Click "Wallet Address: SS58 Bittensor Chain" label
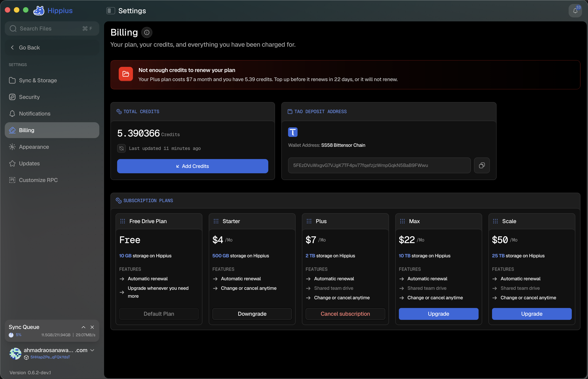The width and height of the screenshot is (588, 379). pos(327,145)
